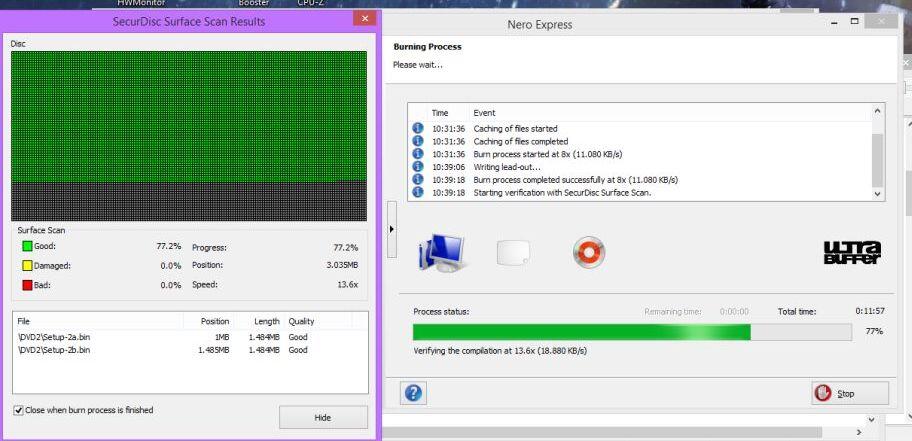This screenshot has height=441, width=912.
Task: Sort file list by Position column header
Action: tap(208, 321)
